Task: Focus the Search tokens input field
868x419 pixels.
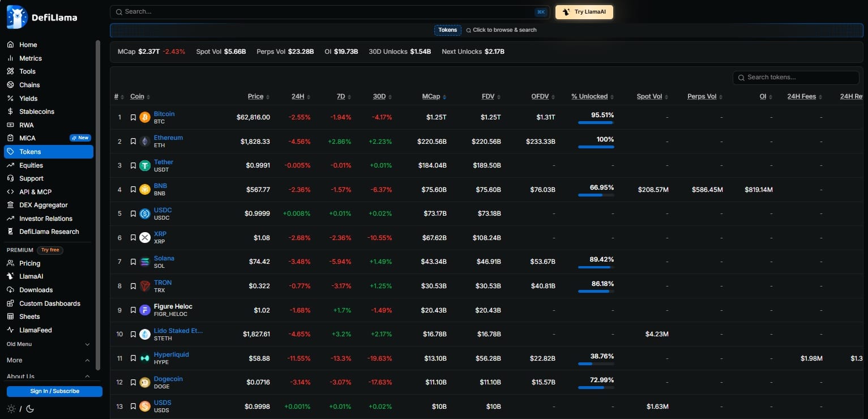Action: [796, 78]
